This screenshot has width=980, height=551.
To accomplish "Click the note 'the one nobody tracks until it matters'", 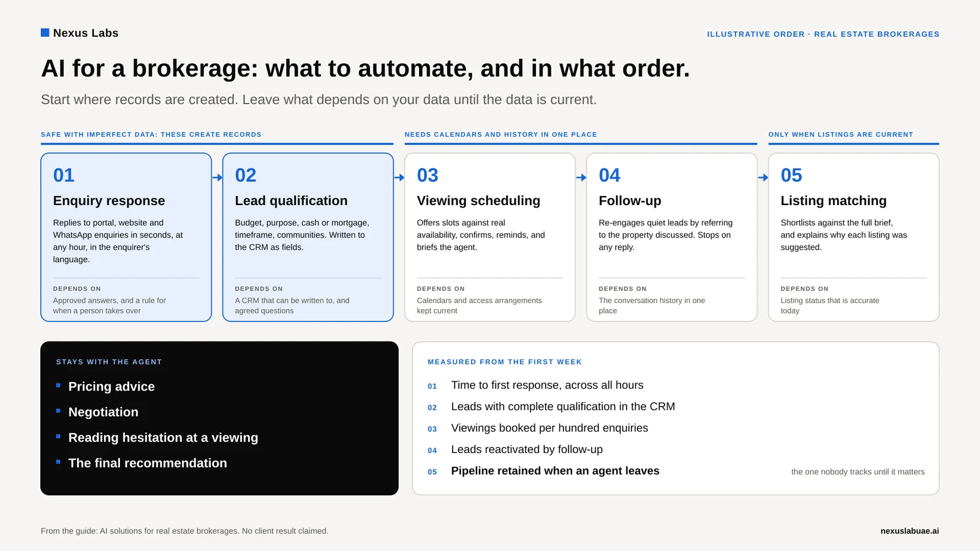I will [858, 472].
